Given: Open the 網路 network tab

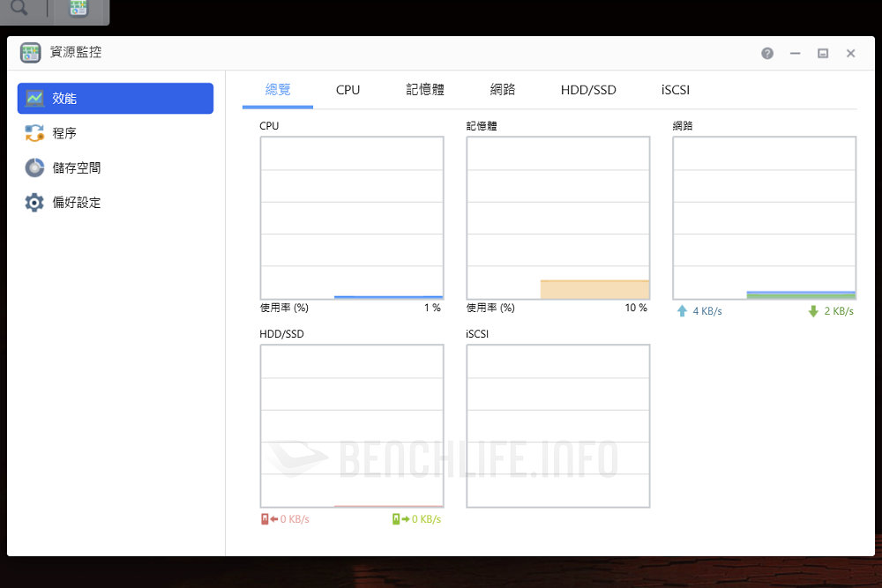Looking at the screenshot, I should click(x=503, y=90).
